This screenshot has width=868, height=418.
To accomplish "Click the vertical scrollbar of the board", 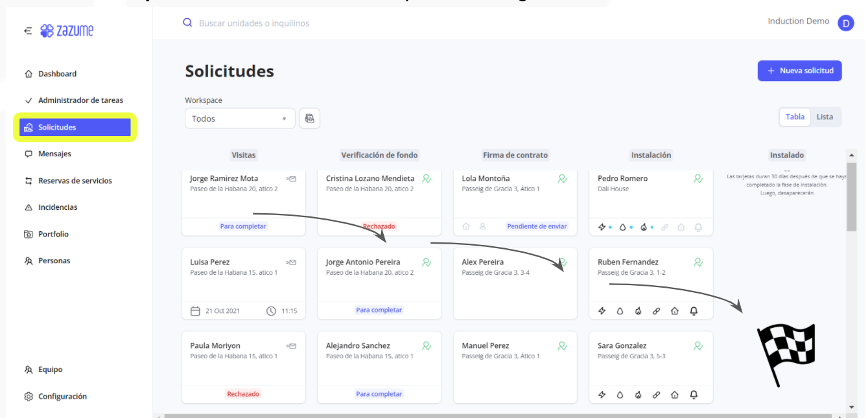I will [x=852, y=201].
